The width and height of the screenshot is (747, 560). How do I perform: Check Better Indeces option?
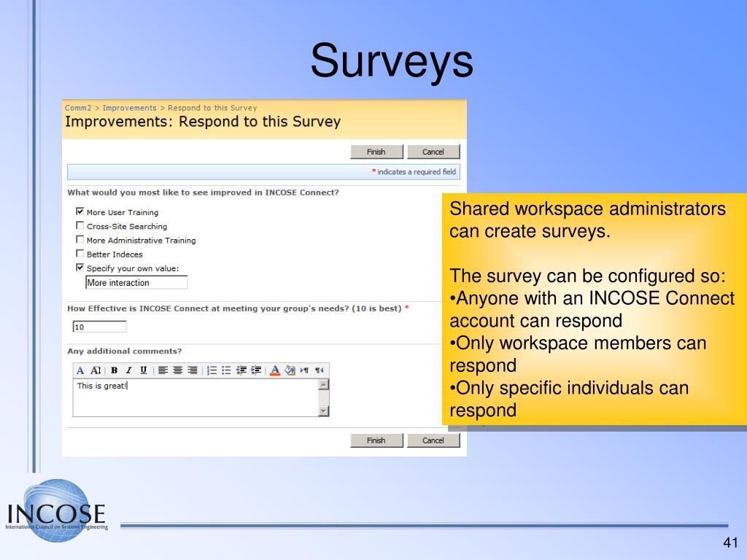(80, 253)
